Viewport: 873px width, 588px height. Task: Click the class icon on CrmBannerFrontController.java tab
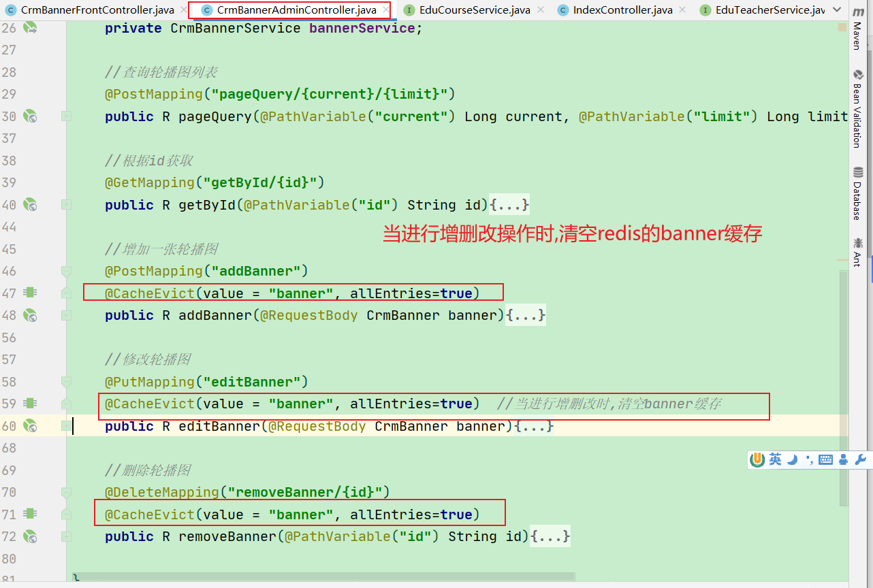click(11, 10)
